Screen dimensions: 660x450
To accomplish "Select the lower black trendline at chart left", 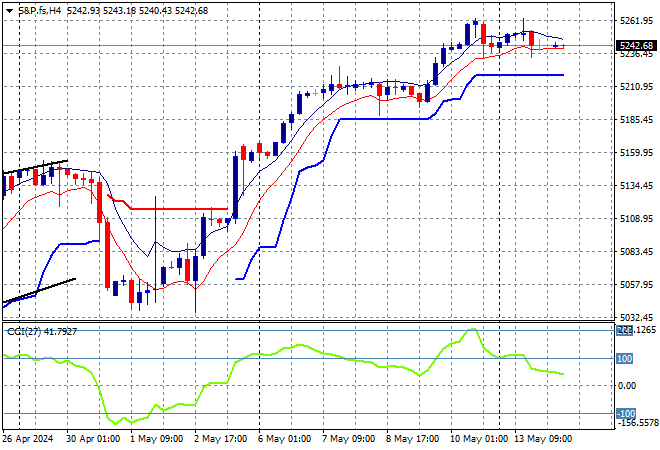I will coord(39,290).
